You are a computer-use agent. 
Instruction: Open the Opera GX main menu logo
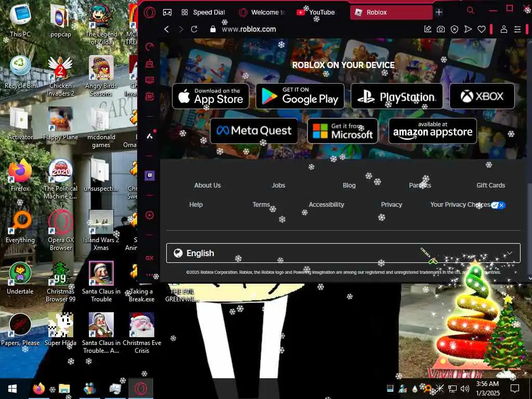coord(149,12)
